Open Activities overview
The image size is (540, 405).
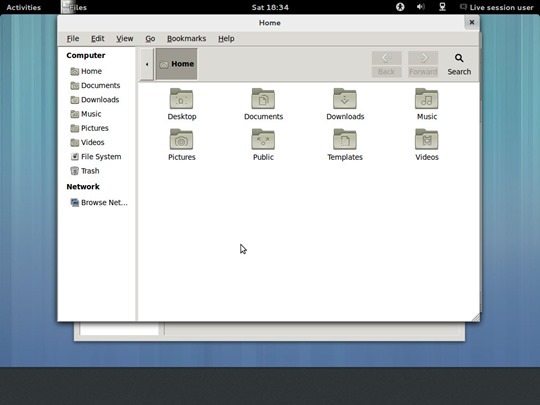pos(23,7)
